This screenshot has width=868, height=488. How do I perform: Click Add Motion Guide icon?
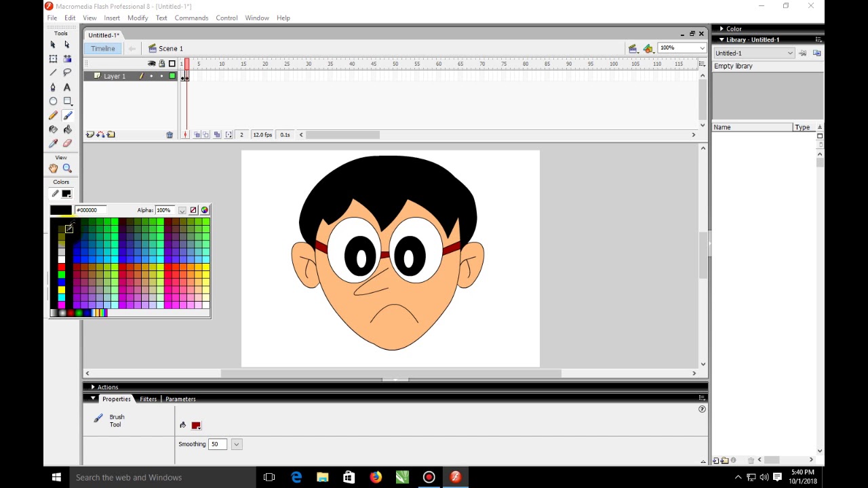[100, 134]
